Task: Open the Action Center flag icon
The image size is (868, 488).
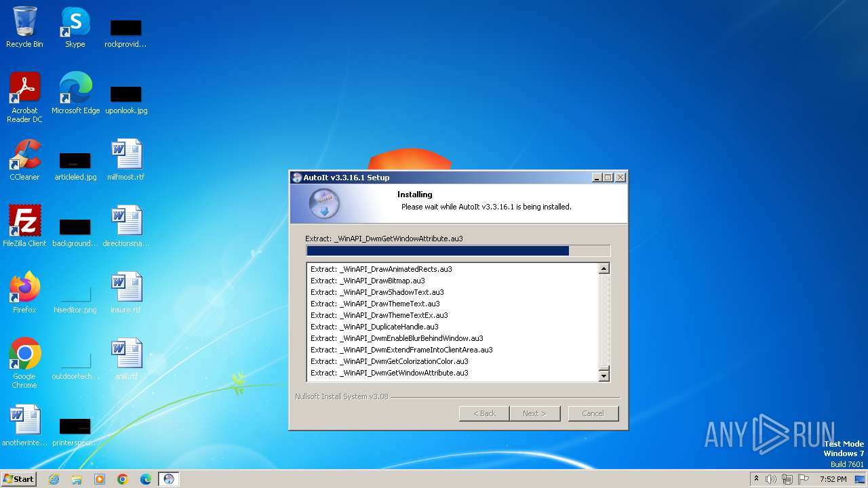Action: (x=804, y=479)
